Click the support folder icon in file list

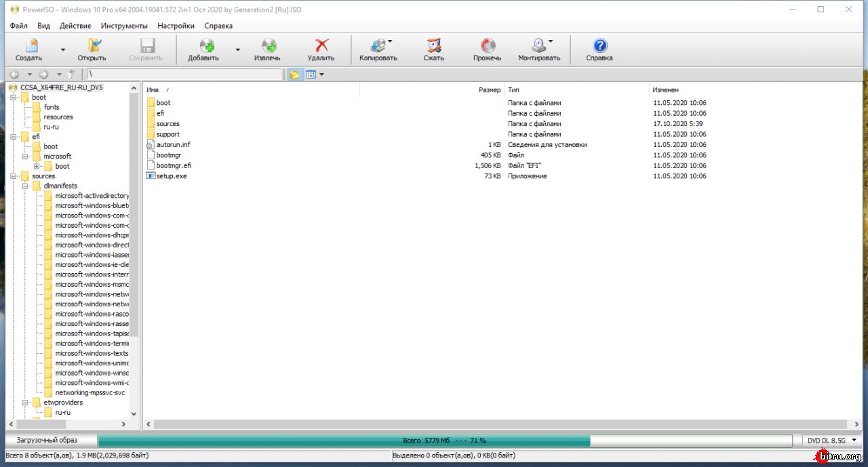click(151, 134)
